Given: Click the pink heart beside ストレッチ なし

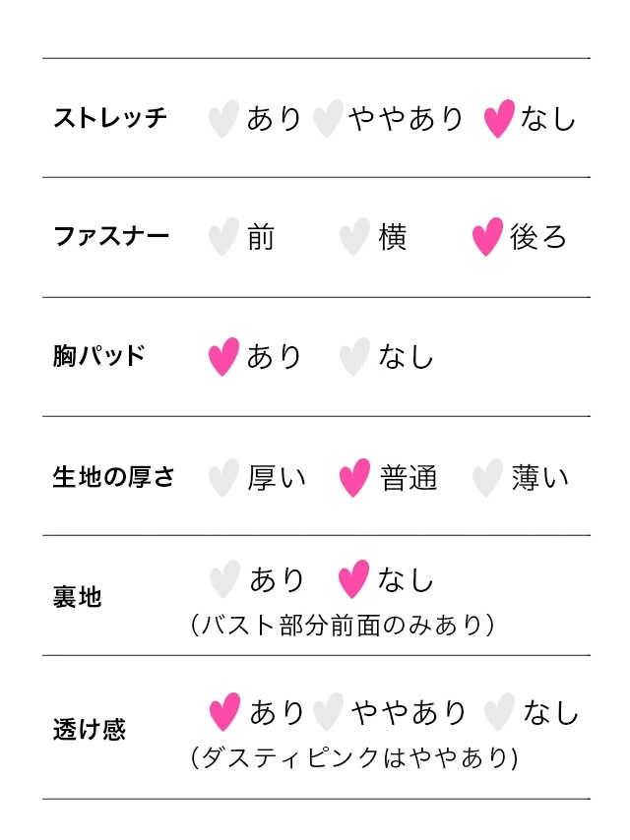Looking at the screenshot, I should coord(499,119).
